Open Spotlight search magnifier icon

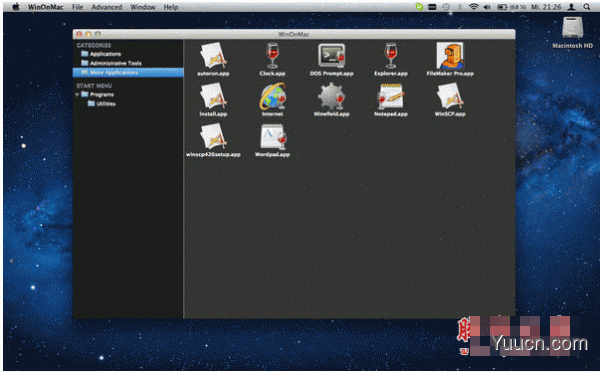tap(587, 7)
